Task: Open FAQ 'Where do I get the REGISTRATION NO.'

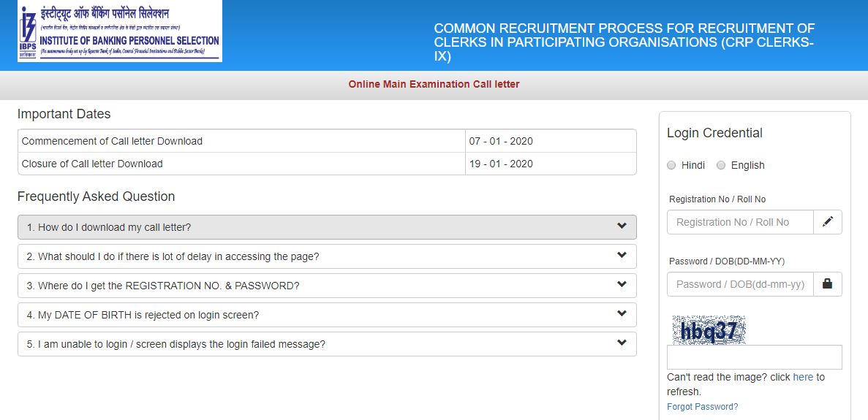Action: pos(163,286)
